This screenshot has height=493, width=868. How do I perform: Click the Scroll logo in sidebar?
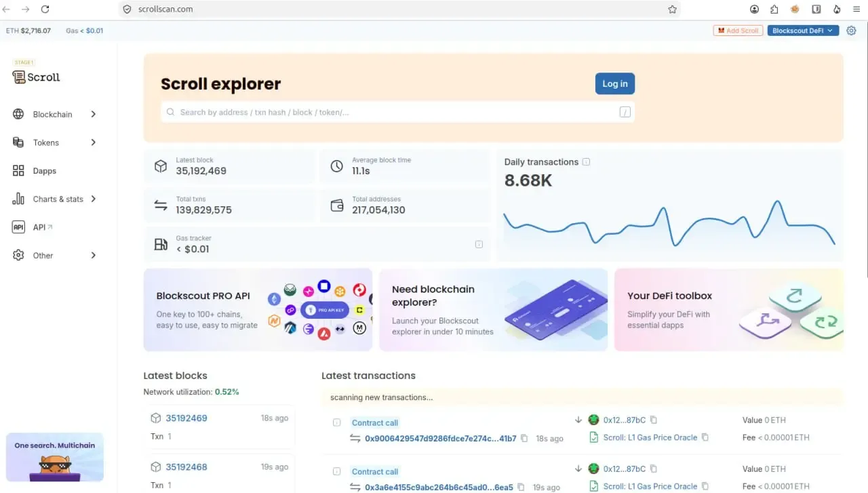tap(37, 77)
